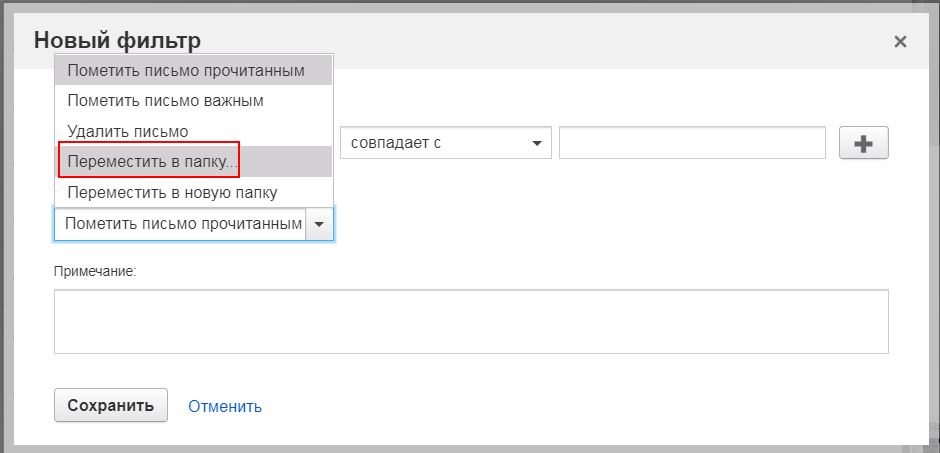Screen dimensions: 940x453
Task: Click empty white area beside Отменить
Action: [540, 406]
